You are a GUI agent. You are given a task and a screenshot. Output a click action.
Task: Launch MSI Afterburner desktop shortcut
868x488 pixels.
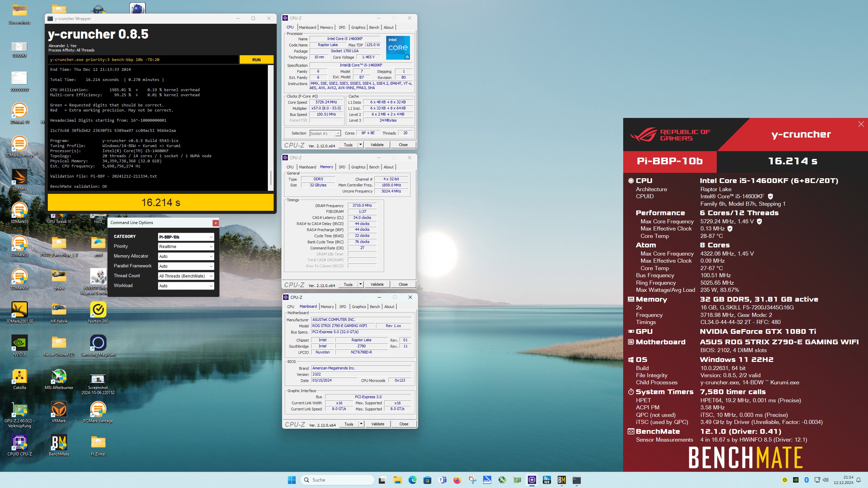coord(59,379)
